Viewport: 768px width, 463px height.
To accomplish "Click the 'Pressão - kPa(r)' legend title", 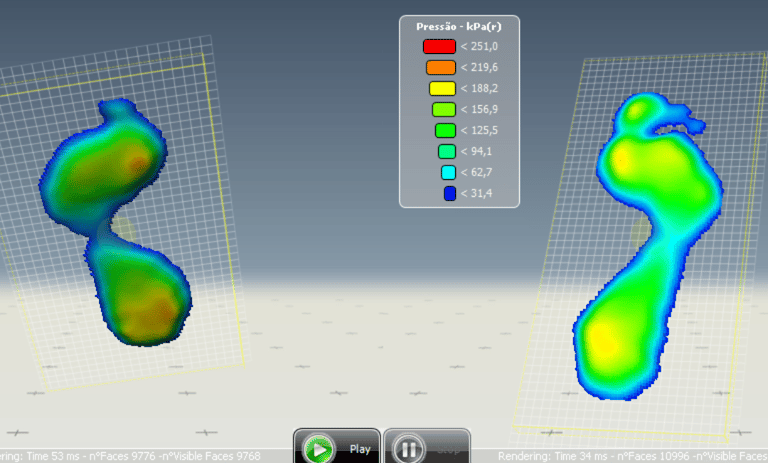I will click(459, 26).
